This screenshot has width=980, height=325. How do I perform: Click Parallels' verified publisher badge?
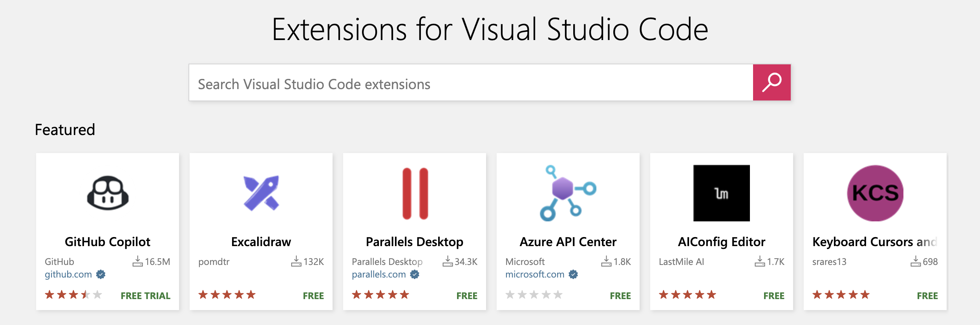pyautogui.click(x=415, y=274)
